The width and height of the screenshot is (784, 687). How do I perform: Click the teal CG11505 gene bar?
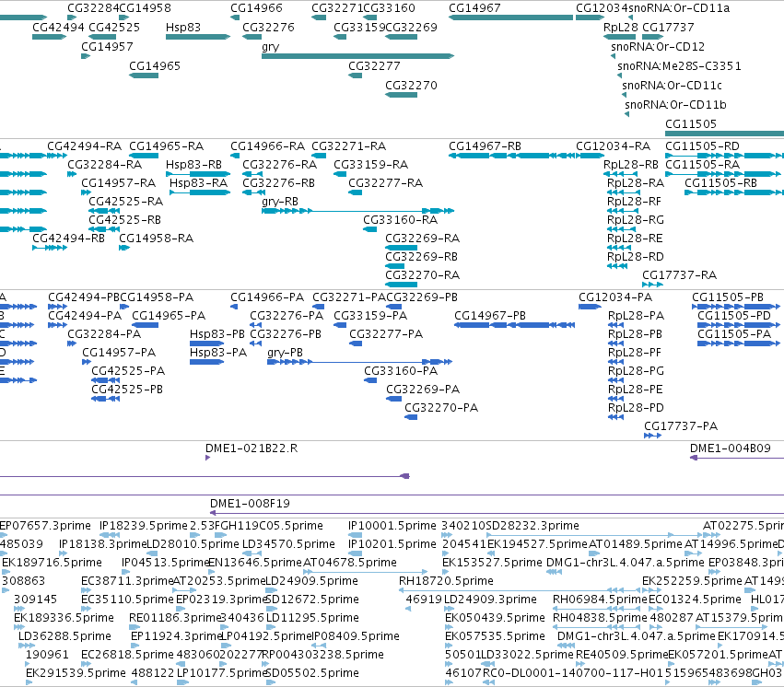coord(724,134)
